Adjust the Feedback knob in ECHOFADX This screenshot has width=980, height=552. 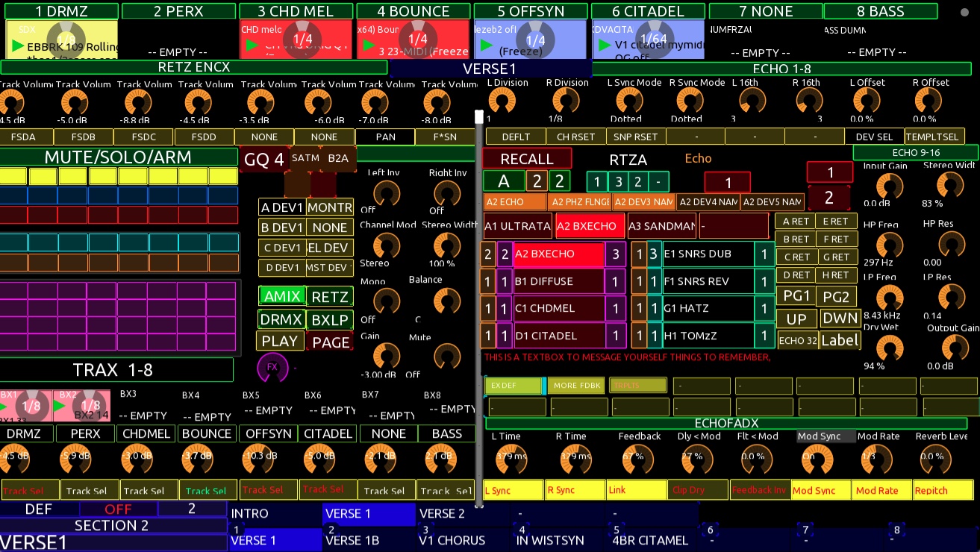click(632, 457)
